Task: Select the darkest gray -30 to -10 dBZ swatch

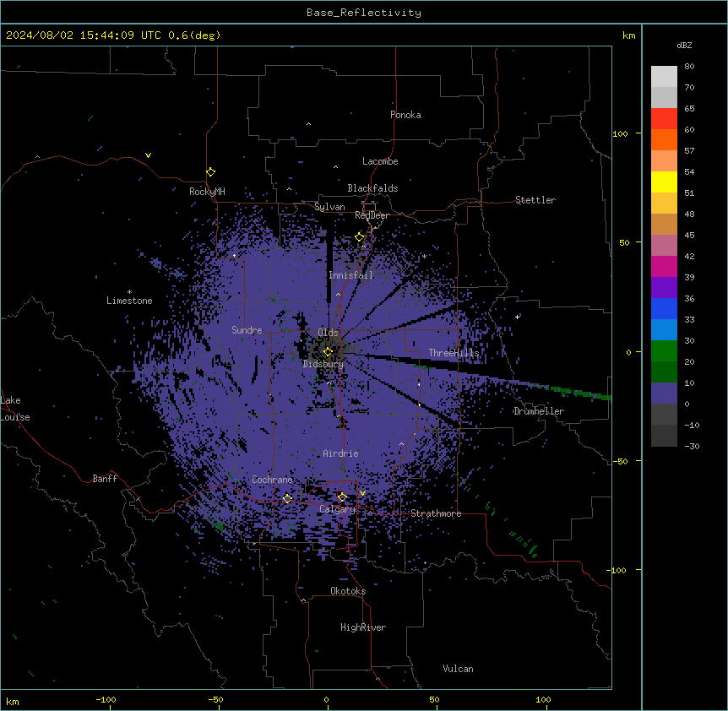Action: [x=664, y=436]
